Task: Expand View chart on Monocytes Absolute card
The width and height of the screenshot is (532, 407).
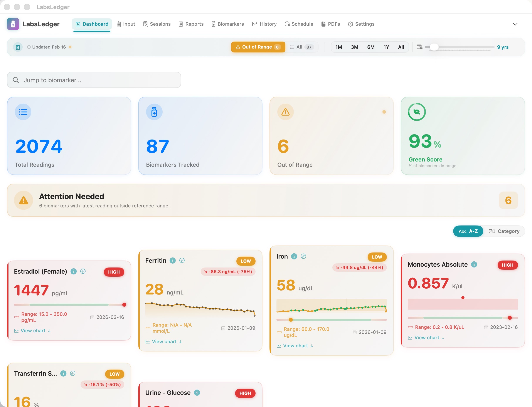Action: pos(426,338)
